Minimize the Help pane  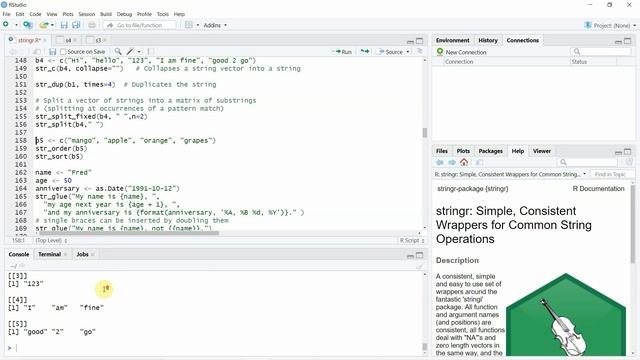tap(618, 152)
